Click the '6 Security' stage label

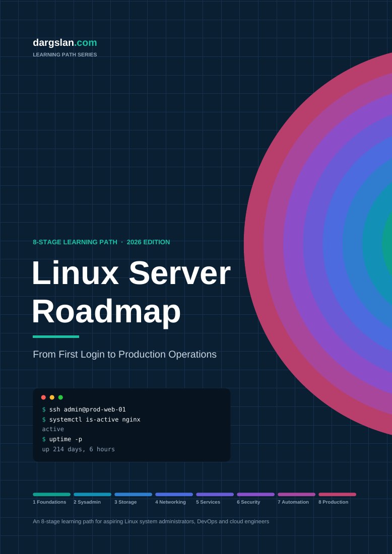pyautogui.click(x=248, y=502)
